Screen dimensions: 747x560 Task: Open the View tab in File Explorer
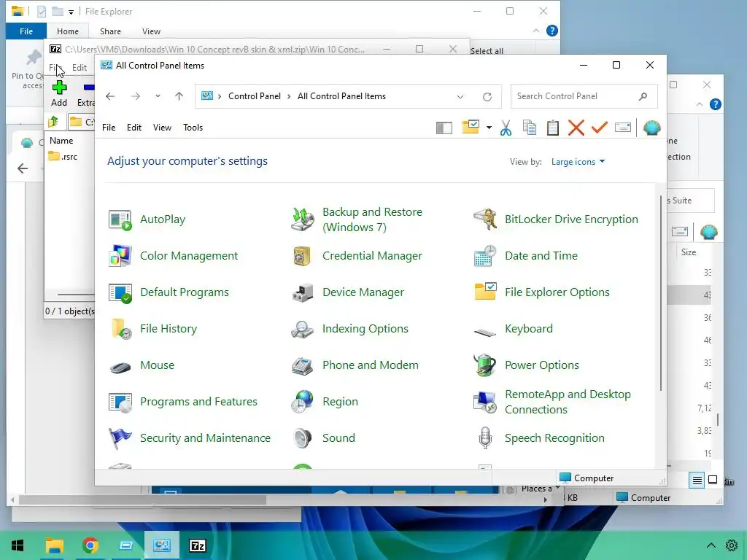pos(151,31)
